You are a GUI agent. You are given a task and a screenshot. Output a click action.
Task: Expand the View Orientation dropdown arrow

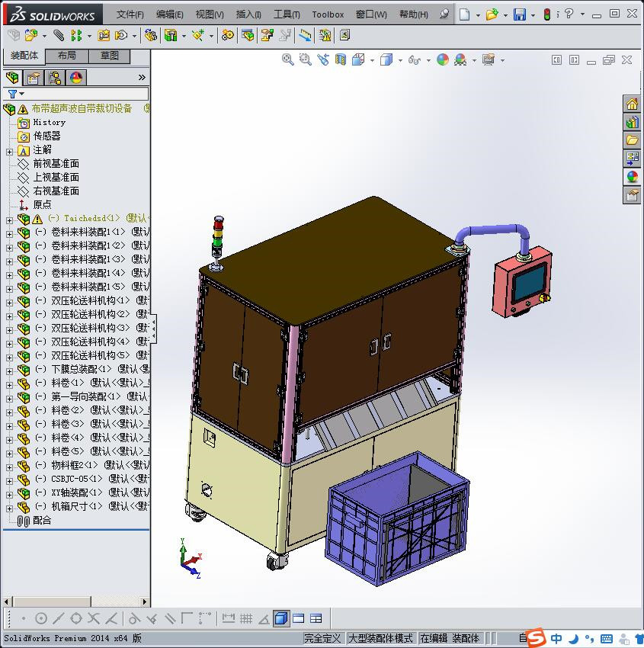[372, 61]
